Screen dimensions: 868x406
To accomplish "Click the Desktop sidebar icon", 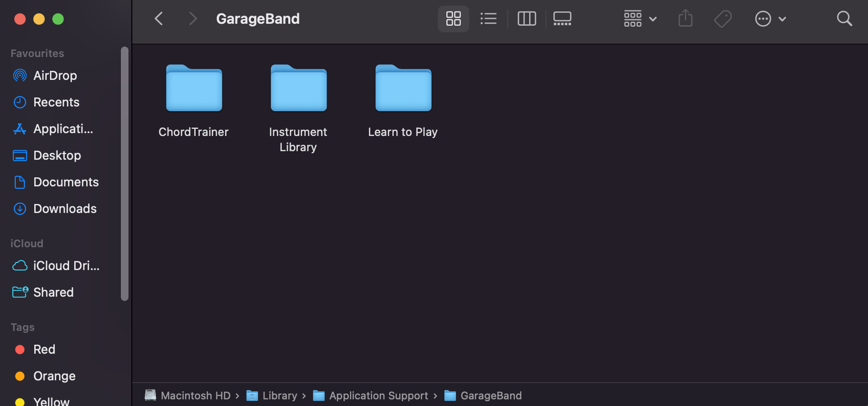I will 20,155.
